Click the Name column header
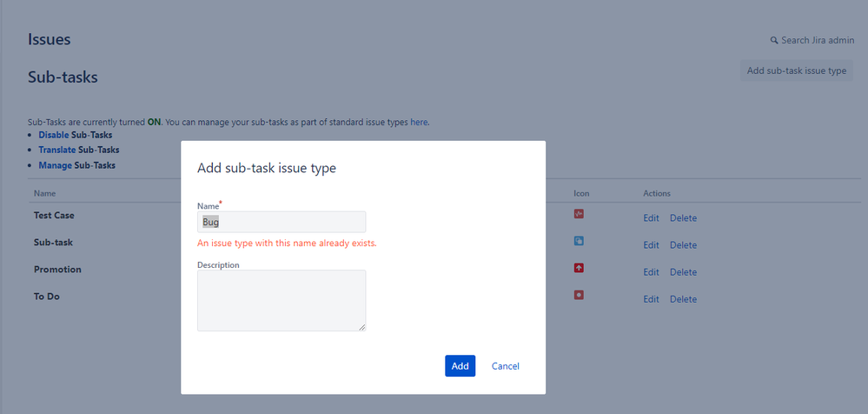Image resolution: width=868 pixels, height=414 pixels. [45, 193]
